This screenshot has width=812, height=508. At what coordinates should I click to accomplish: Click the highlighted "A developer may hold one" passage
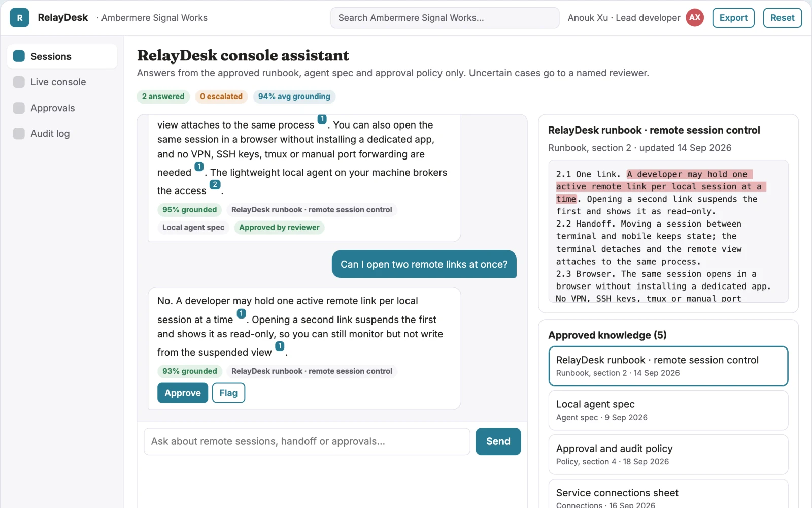(661, 186)
